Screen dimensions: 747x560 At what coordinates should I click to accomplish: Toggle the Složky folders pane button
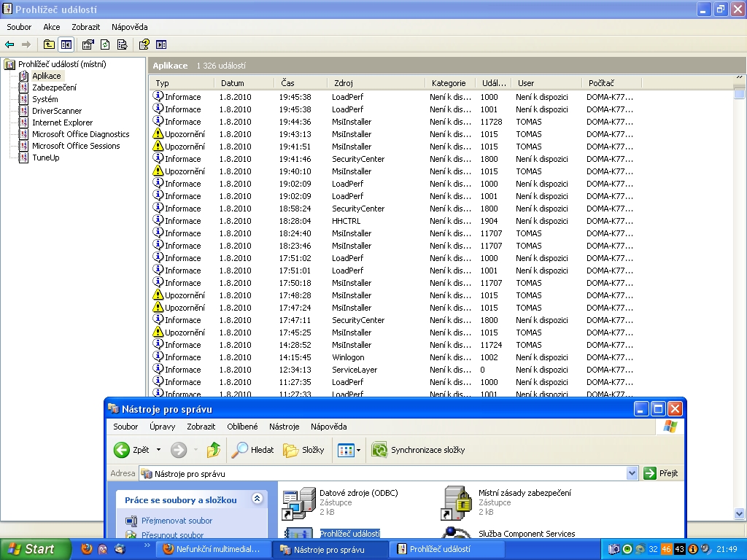(x=303, y=450)
